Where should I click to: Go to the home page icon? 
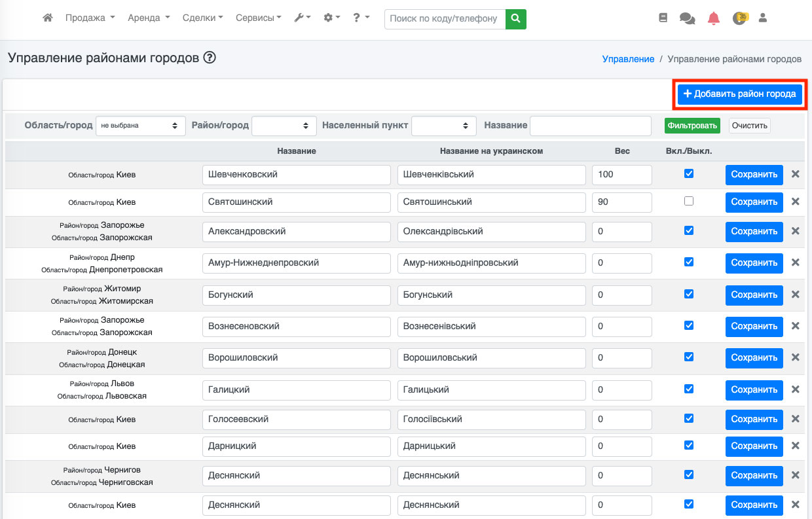[47, 18]
